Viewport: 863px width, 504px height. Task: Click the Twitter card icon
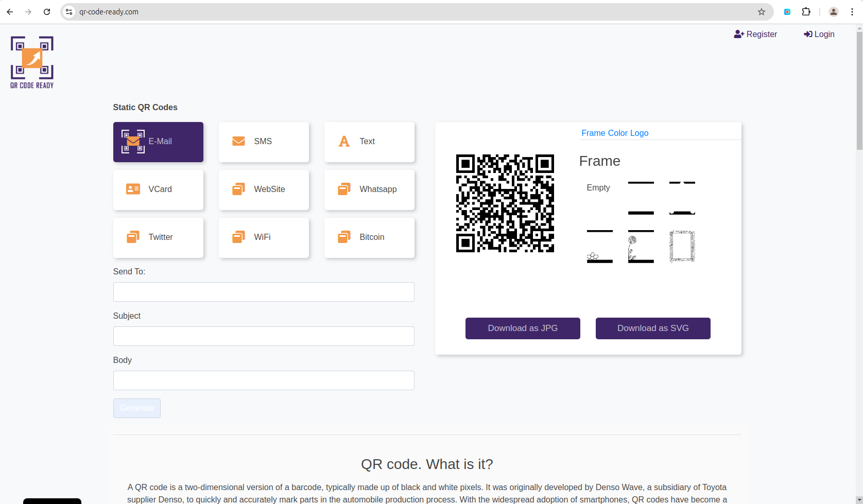(x=133, y=237)
